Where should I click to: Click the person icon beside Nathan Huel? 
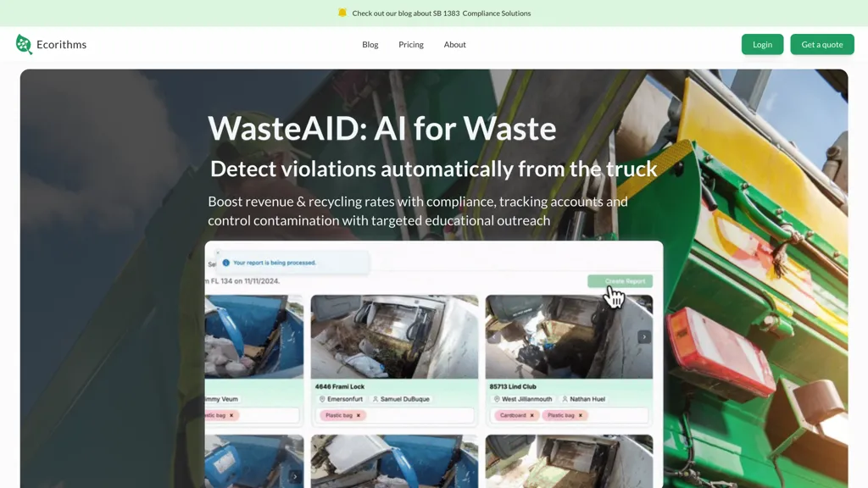(x=565, y=399)
